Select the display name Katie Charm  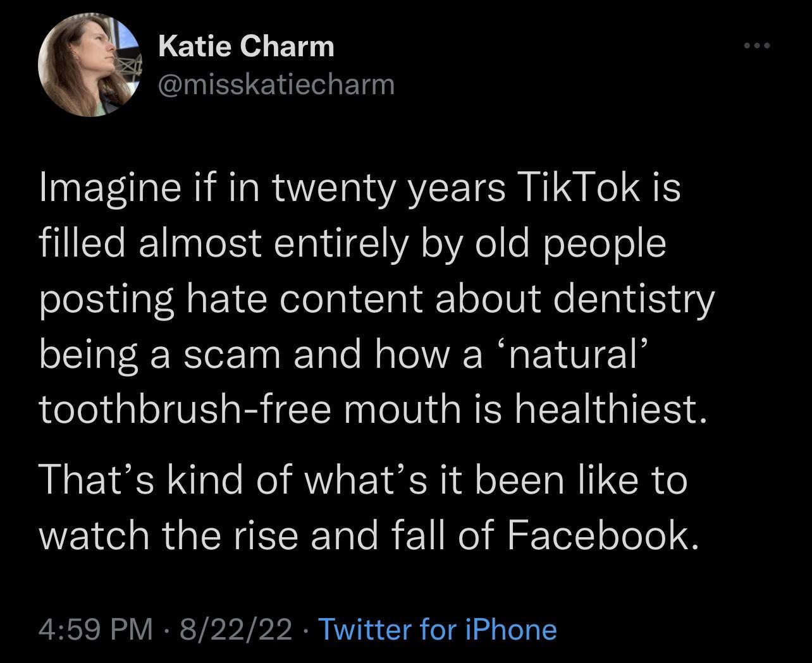click(246, 46)
